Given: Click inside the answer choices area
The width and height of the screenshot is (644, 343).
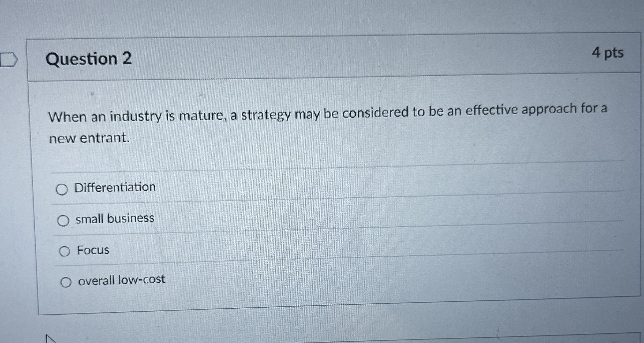Looking at the screenshot, I should 321,233.
